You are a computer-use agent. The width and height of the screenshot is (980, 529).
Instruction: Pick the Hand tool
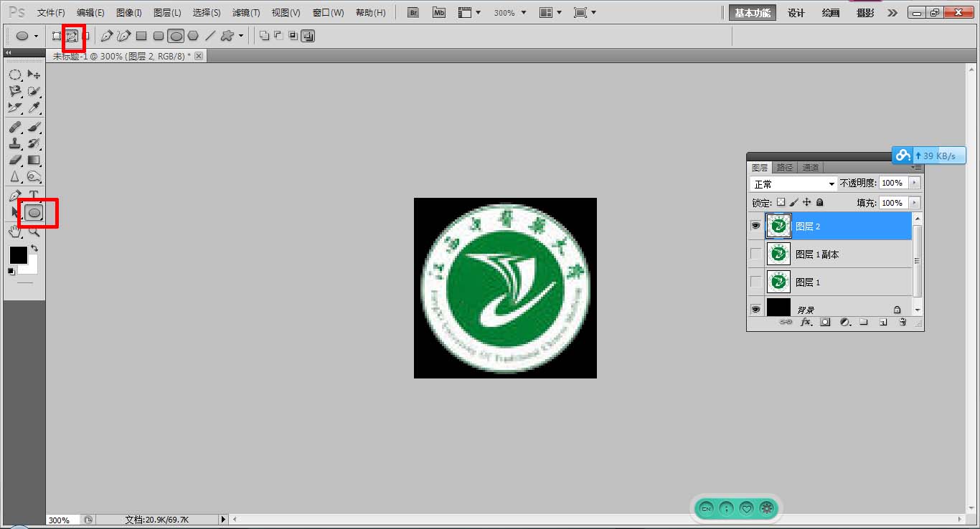coord(15,231)
